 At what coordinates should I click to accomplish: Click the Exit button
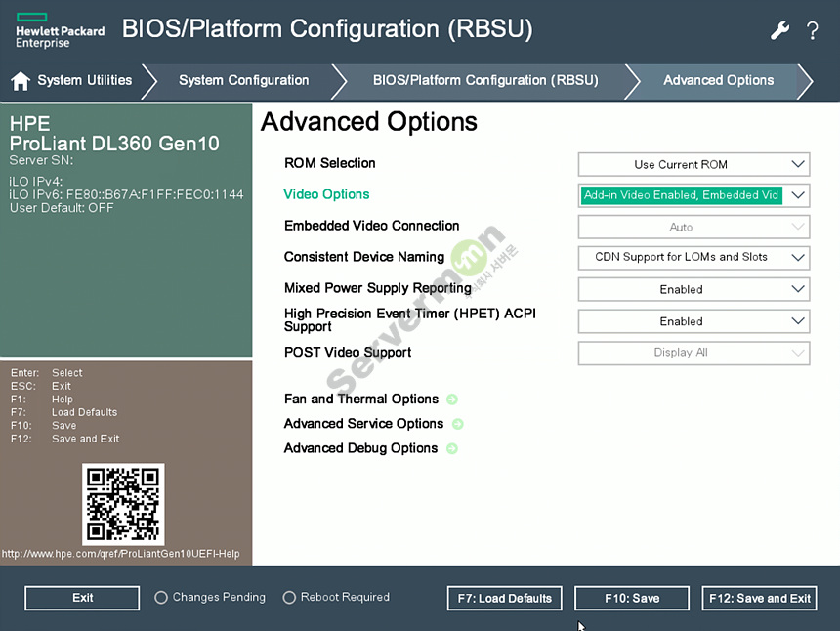[x=82, y=598]
